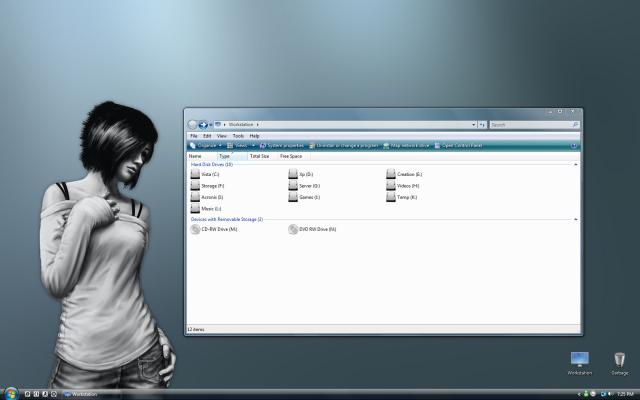Show hidden system tray icons
The height and width of the screenshot is (400, 640).
579,394
